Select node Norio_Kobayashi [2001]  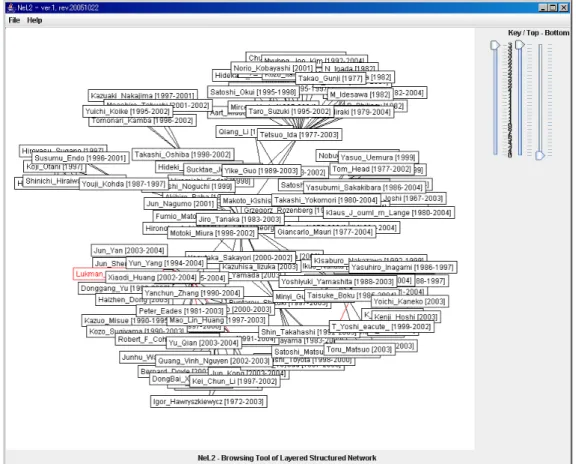tap(273, 68)
